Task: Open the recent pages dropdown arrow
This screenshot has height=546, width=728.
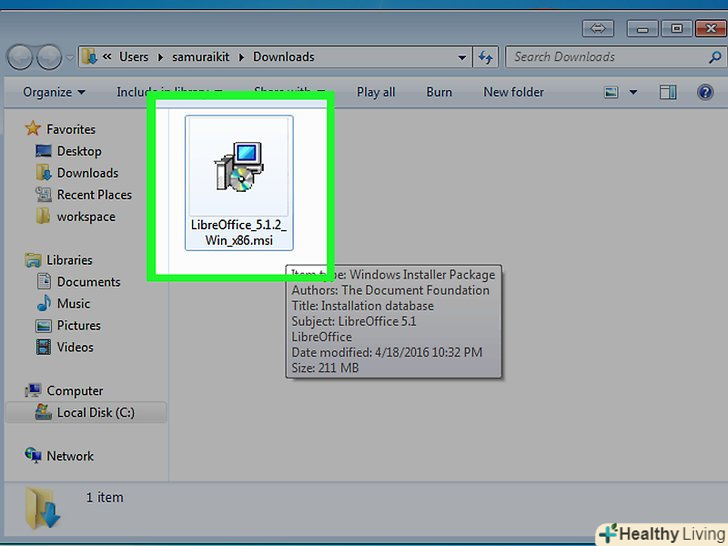Action: pyautogui.click(x=70, y=58)
